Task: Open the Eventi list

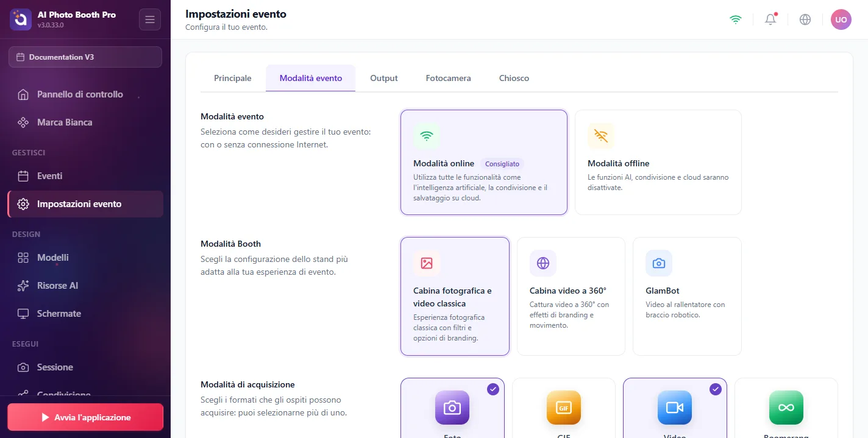Action: point(85,176)
